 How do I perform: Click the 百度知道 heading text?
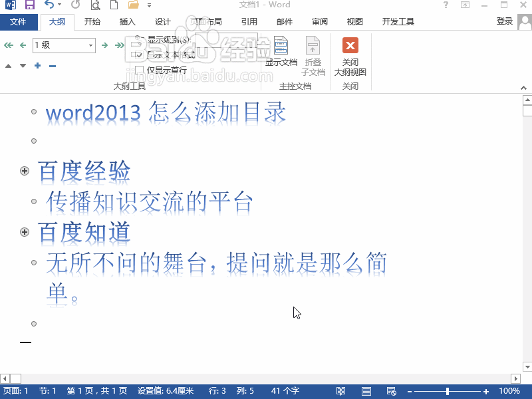[x=84, y=232]
